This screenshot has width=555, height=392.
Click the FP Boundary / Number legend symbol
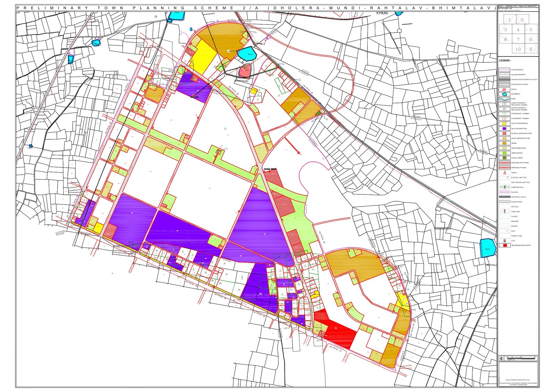504,119
